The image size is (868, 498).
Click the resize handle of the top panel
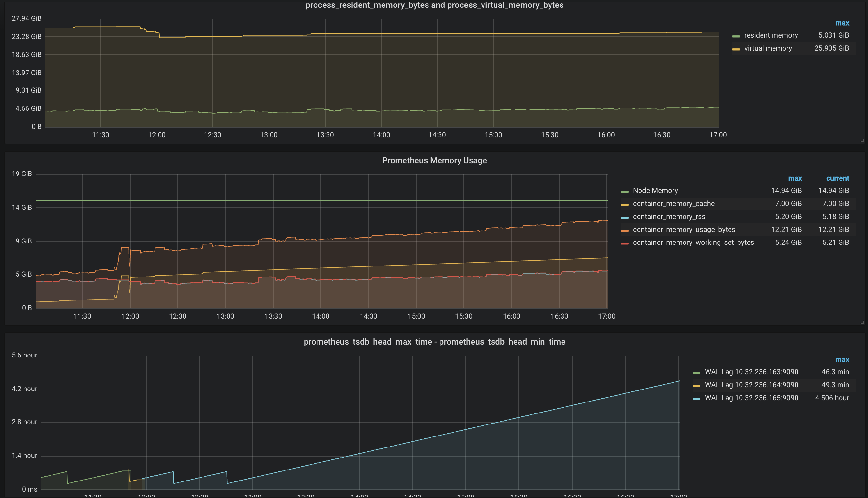pos(862,141)
